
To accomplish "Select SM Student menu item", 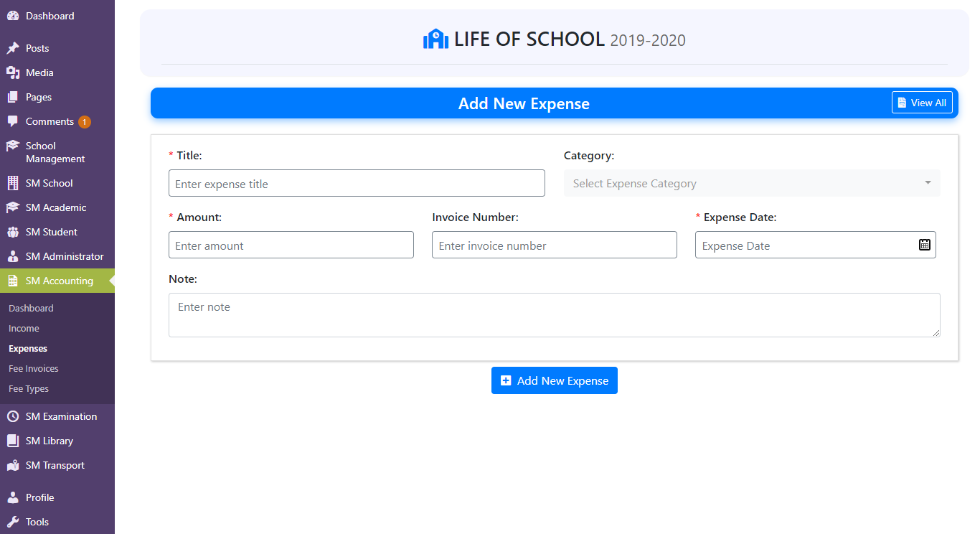I will tap(57, 232).
